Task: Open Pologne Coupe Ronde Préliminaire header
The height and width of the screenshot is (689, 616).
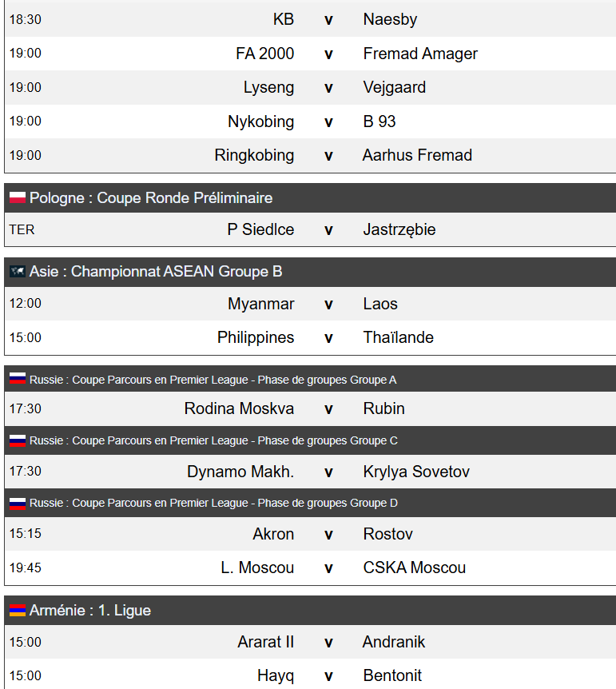Action: pos(310,197)
